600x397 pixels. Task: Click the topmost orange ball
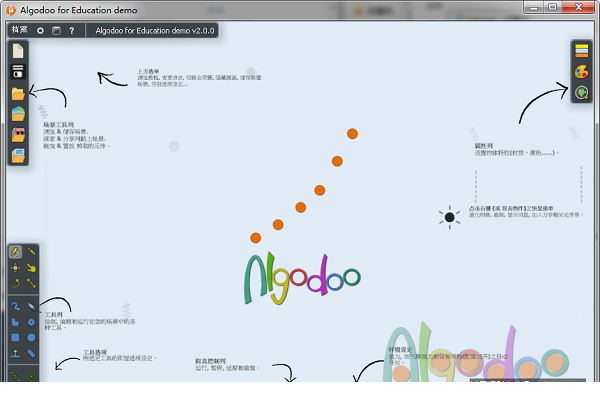pyautogui.click(x=352, y=134)
